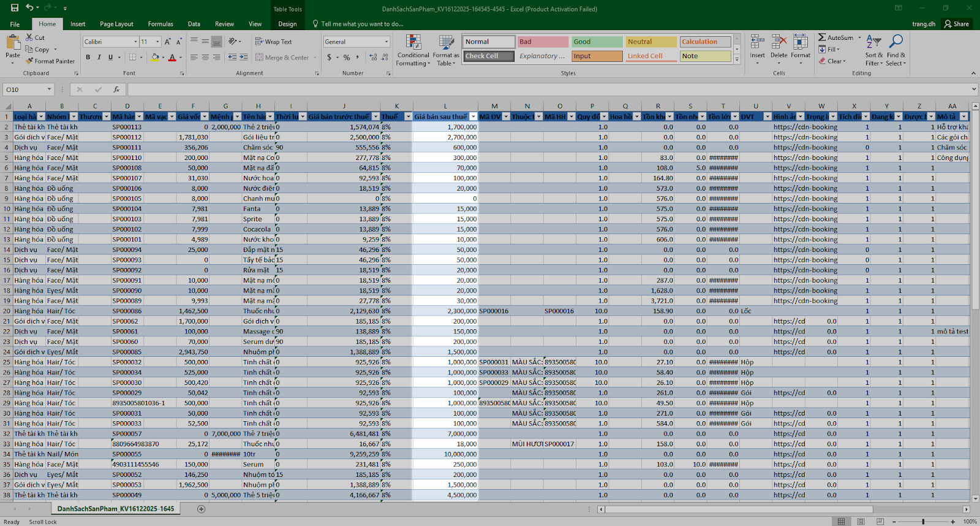Viewport: 980px width, 526px height.
Task: Click the horizontal scrollbar thumb
Action: [x=739, y=509]
